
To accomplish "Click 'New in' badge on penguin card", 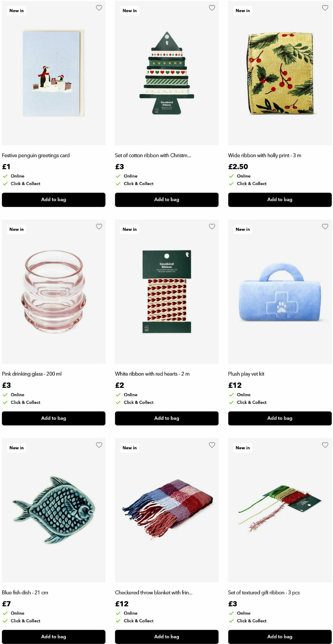I will [x=17, y=11].
